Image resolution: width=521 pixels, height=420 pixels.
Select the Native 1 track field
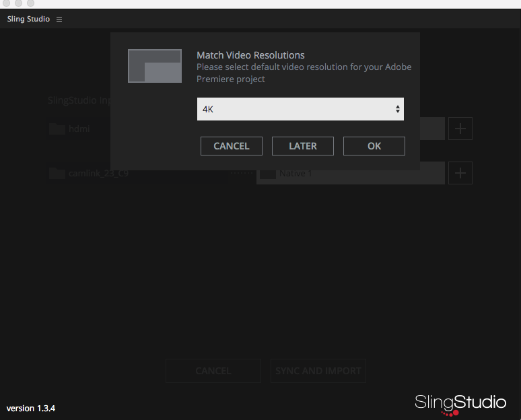(x=351, y=173)
